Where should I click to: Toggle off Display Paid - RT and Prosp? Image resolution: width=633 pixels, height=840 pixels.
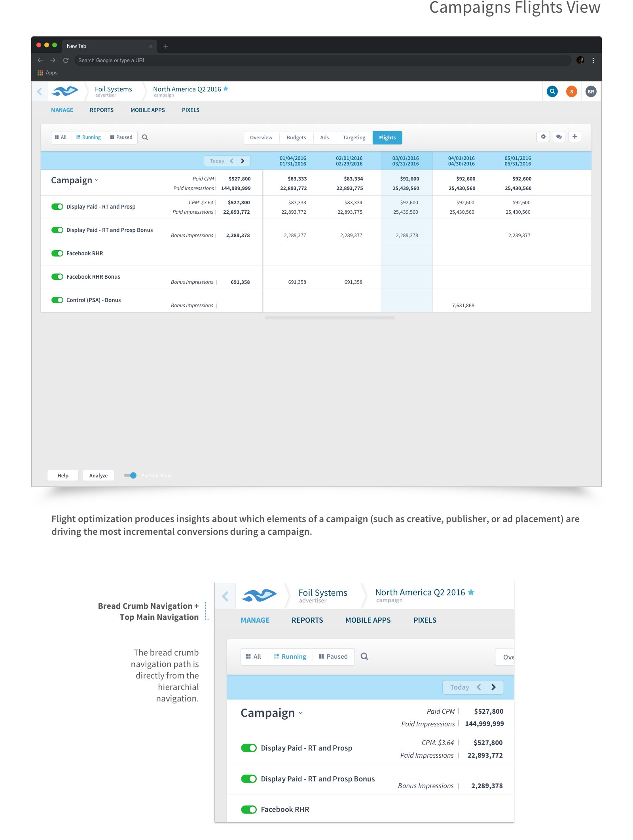coord(57,207)
